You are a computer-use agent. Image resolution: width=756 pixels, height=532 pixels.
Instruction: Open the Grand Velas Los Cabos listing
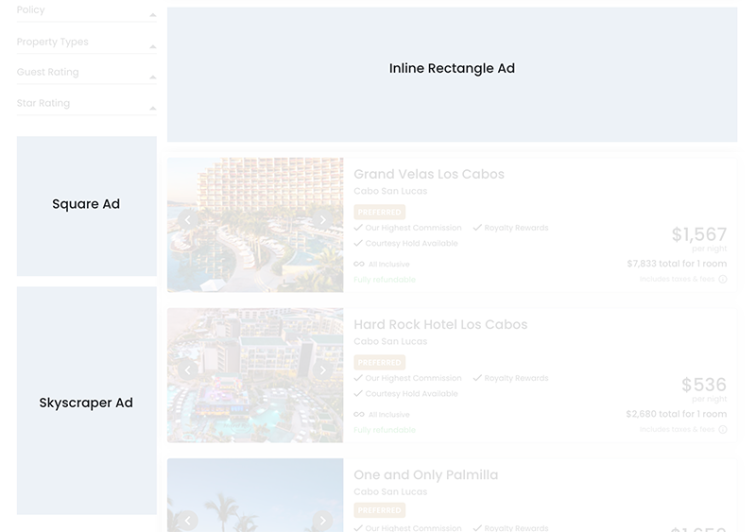point(429,174)
